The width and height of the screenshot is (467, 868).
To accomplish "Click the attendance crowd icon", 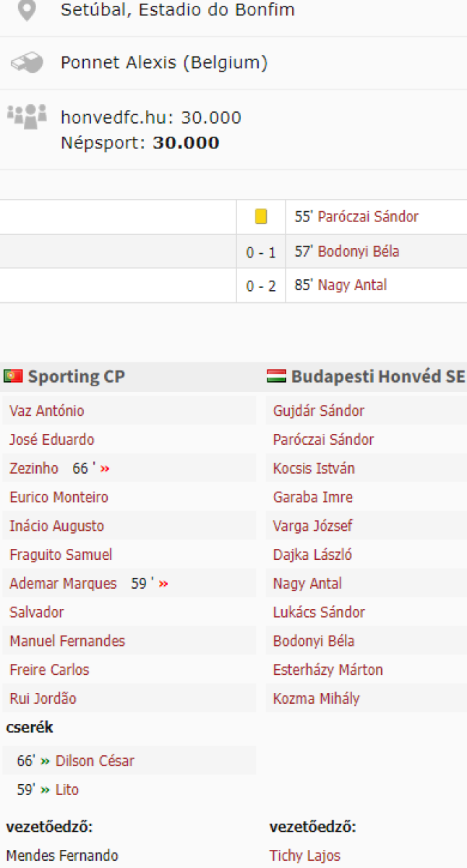I will tap(27, 116).
